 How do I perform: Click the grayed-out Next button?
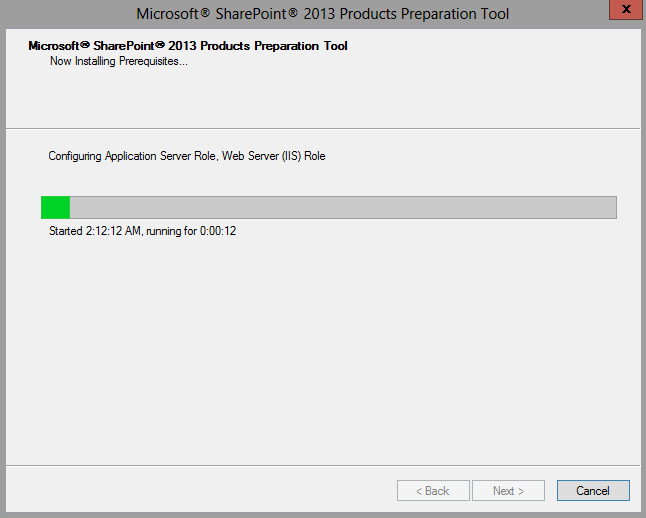point(508,490)
